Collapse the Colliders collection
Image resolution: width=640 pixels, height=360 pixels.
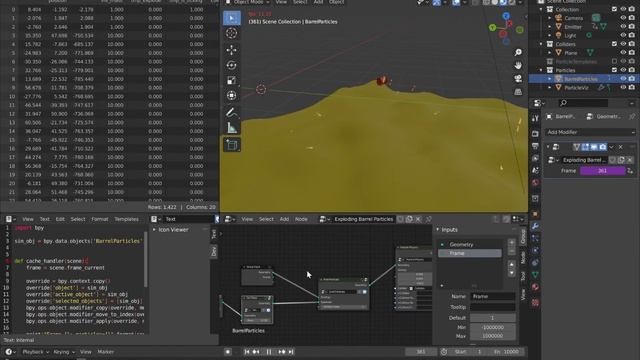541,44
